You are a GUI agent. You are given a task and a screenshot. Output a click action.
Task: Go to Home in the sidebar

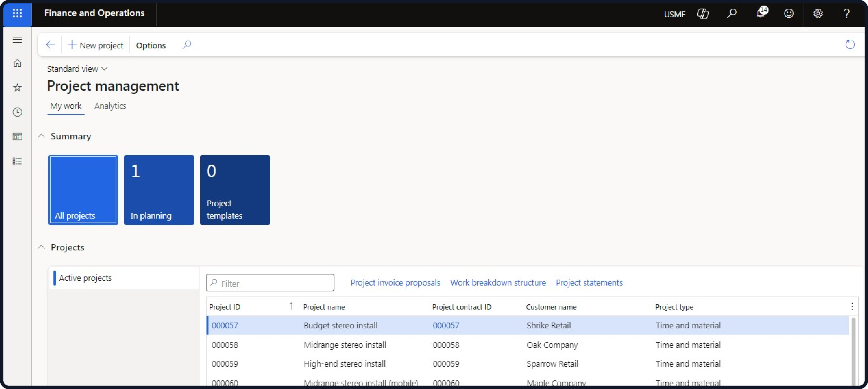tap(17, 63)
